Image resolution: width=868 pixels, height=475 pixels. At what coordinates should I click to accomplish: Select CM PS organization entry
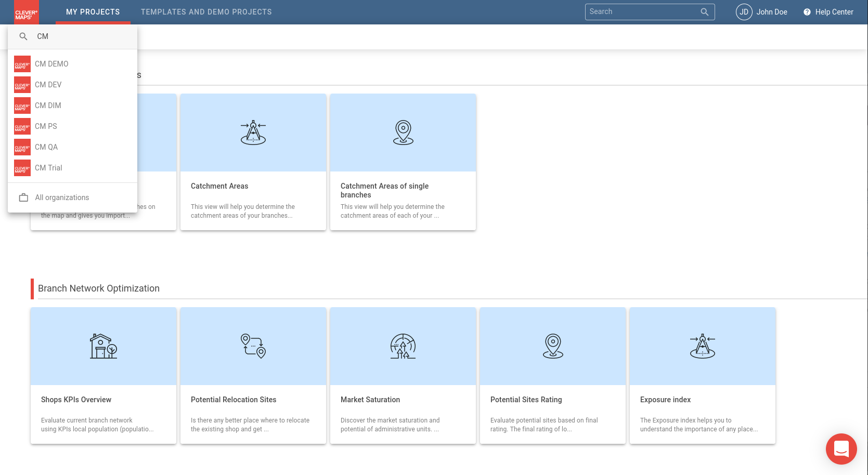click(46, 126)
